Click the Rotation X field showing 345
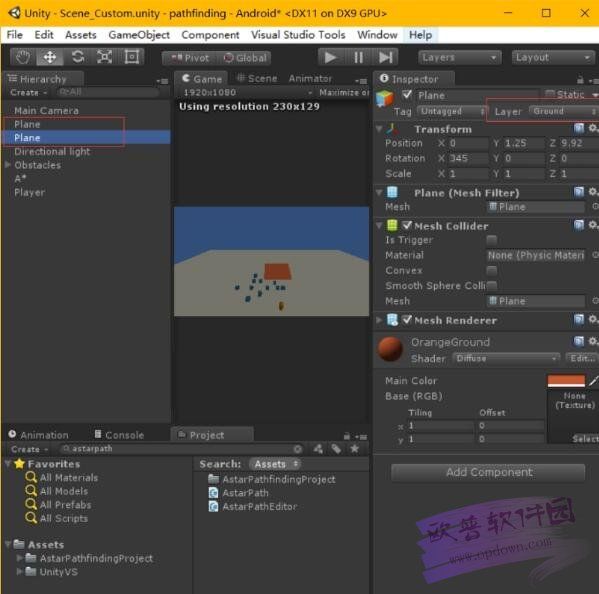 pyautogui.click(x=468, y=158)
